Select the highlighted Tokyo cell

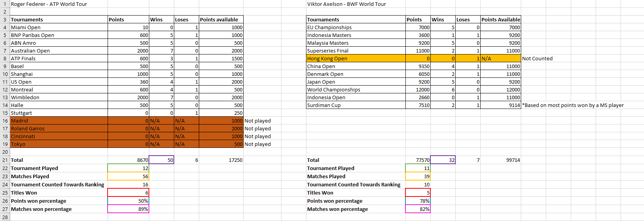pos(59,144)
